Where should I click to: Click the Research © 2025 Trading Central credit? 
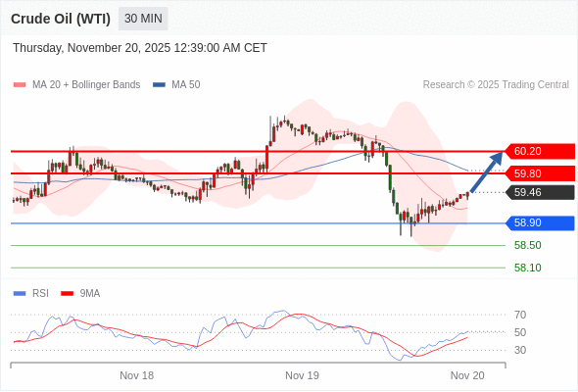(x=496, y=85)
